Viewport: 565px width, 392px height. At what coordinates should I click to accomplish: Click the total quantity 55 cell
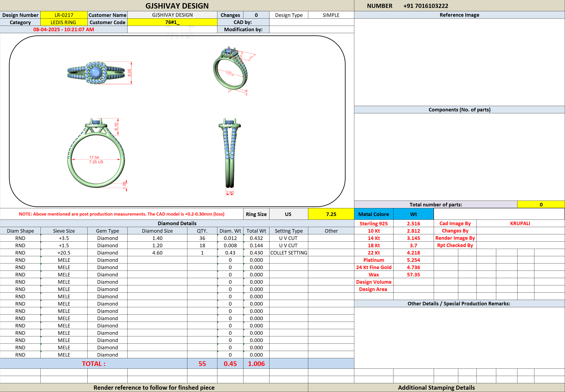(x=202, y=363)
